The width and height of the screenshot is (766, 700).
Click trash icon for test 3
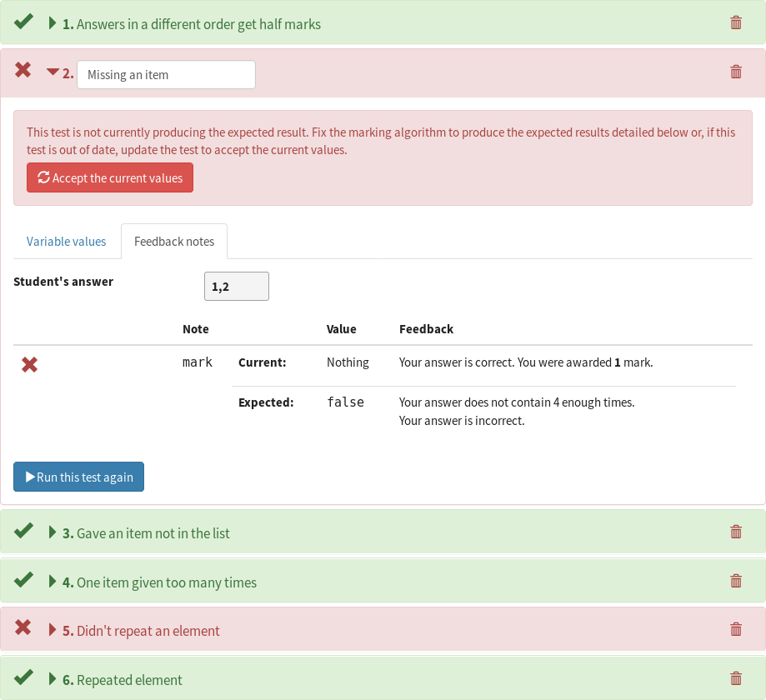pos(736,532)
